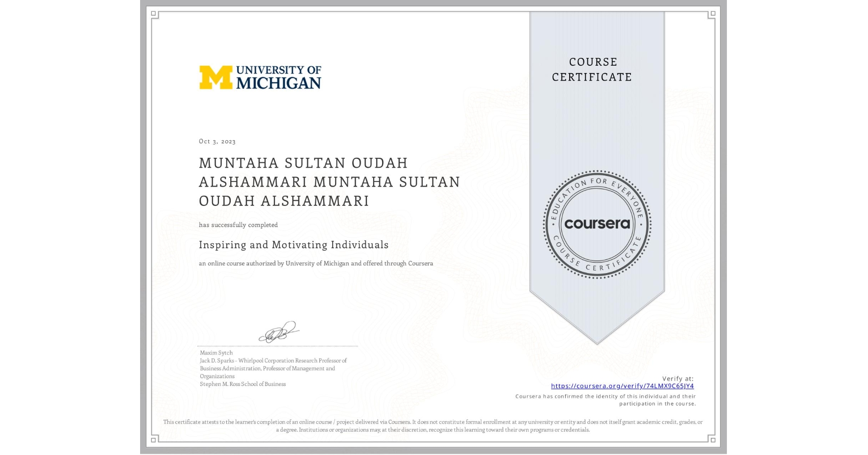Click the recipient name 'MUNTAHA SULTAN OUDAH'
The width and height of the screenshot is (868, 455).
click(x=303, y=163)
